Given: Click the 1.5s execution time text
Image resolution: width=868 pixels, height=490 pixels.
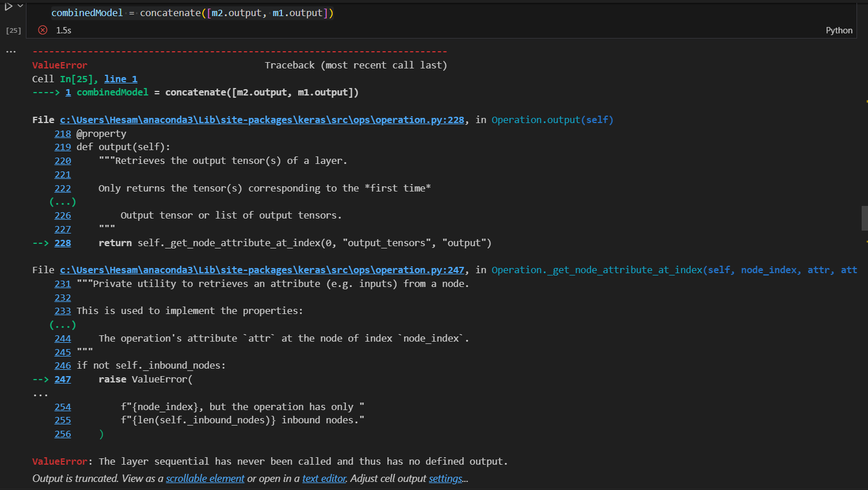Looking at the screenshot, I should (64, 30).
